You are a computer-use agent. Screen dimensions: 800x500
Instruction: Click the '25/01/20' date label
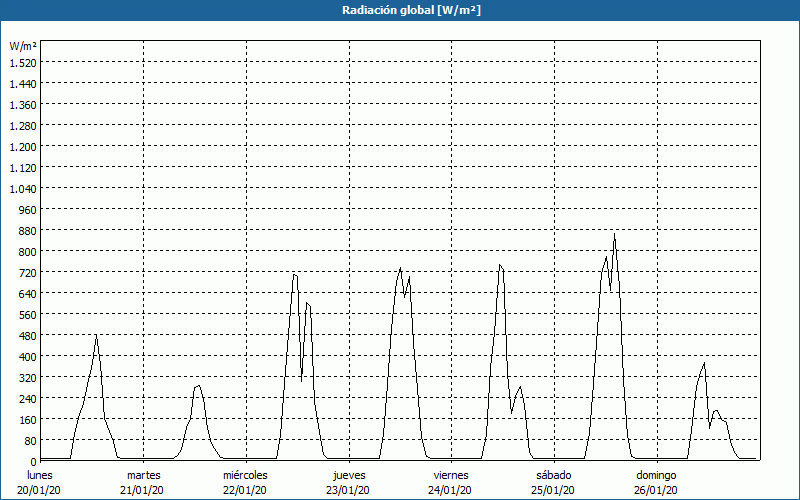(x=553, y=490)
